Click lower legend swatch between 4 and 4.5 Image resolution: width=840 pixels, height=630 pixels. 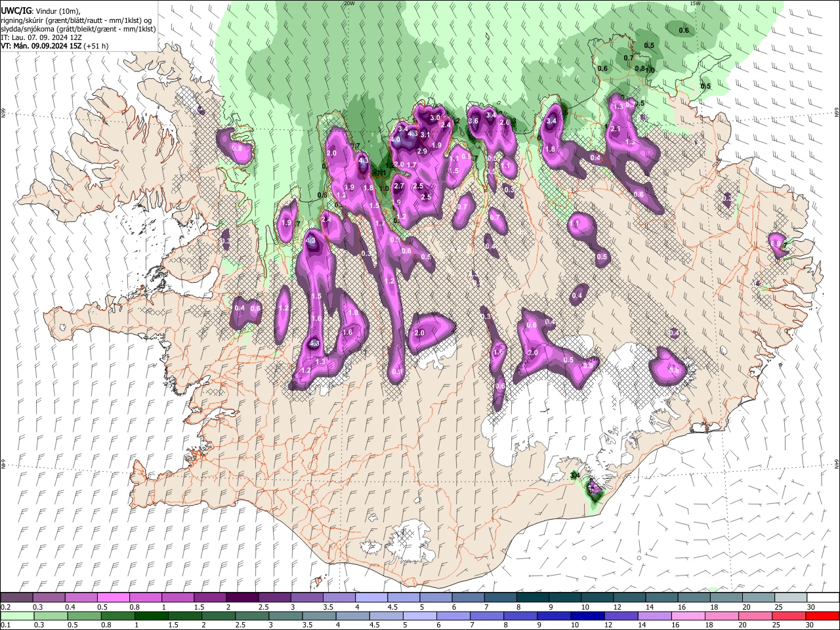(x=353, y=616)
